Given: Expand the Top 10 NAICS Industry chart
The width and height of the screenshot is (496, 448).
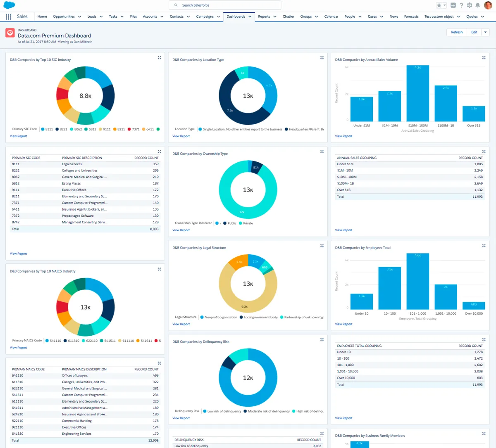Looking at the screenshot, I should point(159,269).
